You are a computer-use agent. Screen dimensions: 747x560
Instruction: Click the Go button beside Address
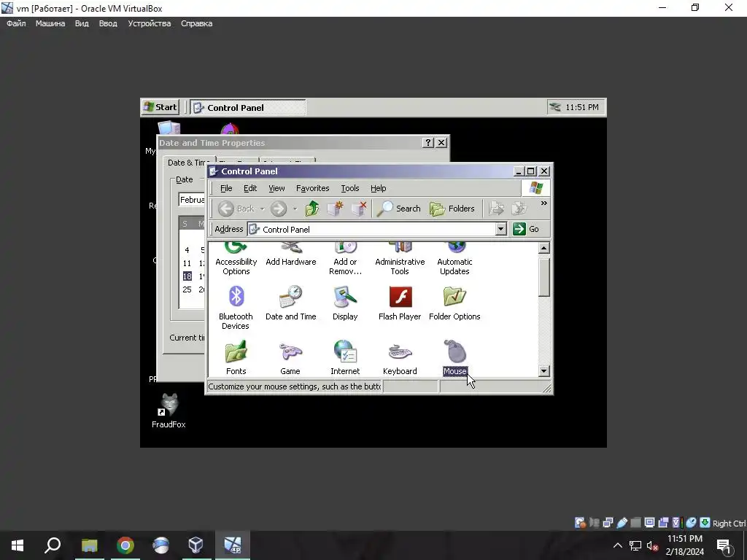[x=526, y=229]
